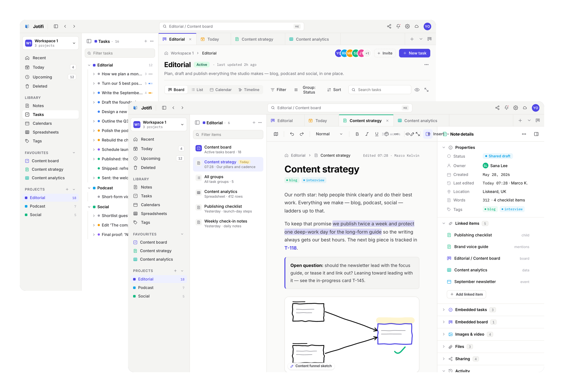Collapse the Properties section
This screenshot has height=392, width=564.
[444, 147]
